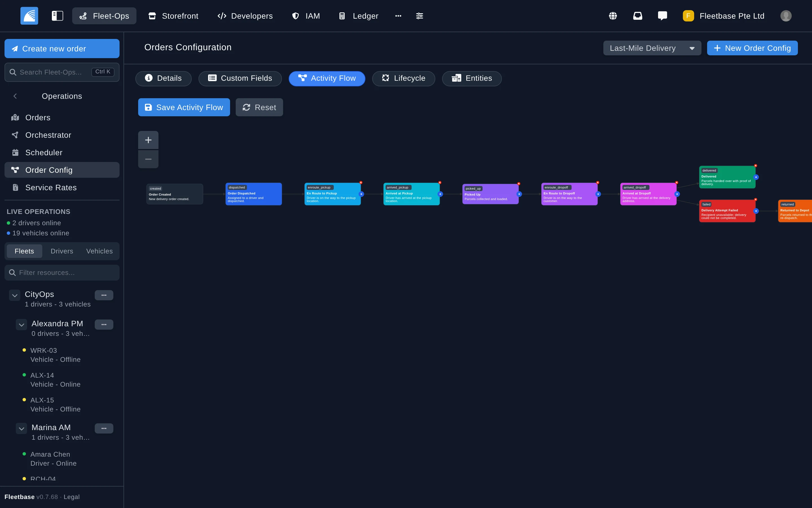Click Save Activity Flow button
This screenshot has height=508, width=812.
pyautogui.click(x=184, y=107)
